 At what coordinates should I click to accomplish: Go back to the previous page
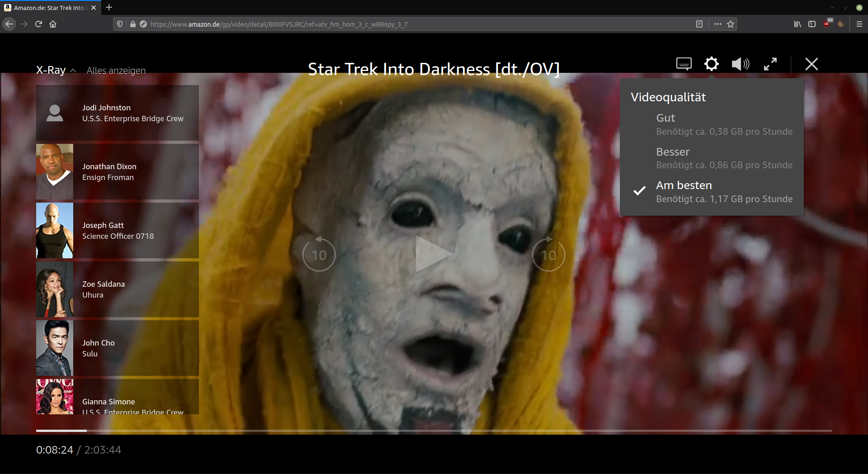(9, 24)
